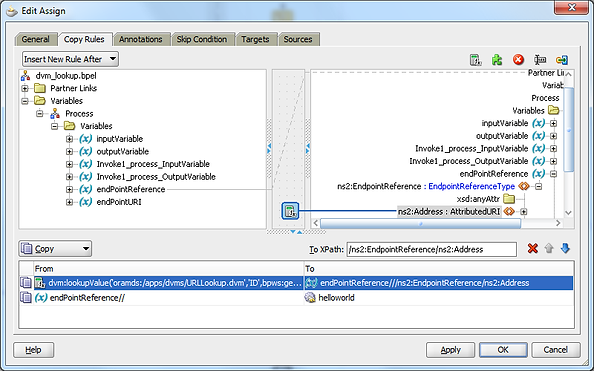Viewport: 594px width, 371px height.
Task: Click the EndpointReferenceType element diamond icon
Action: [524, 186]
